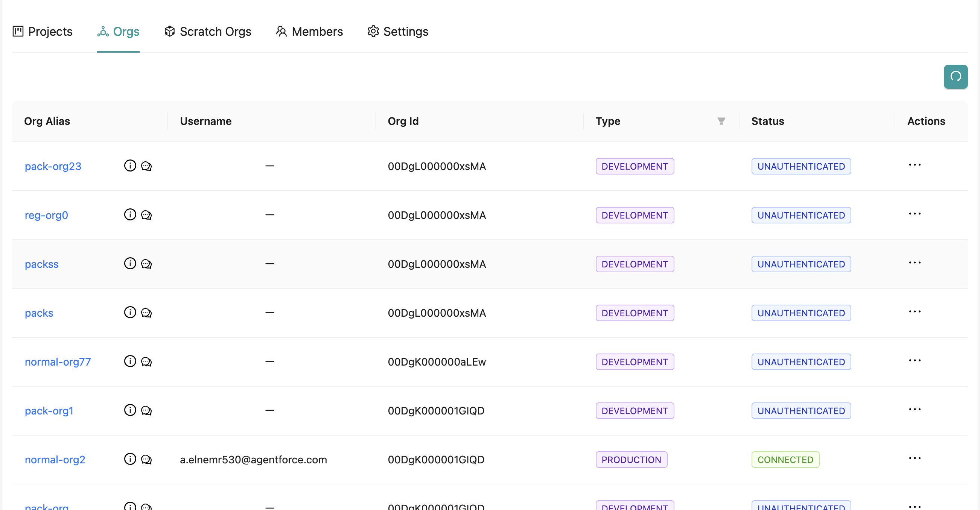This screenshot has width=980, height=510.
Task: Open comments icon for packs row
Action: click(146, 313)
